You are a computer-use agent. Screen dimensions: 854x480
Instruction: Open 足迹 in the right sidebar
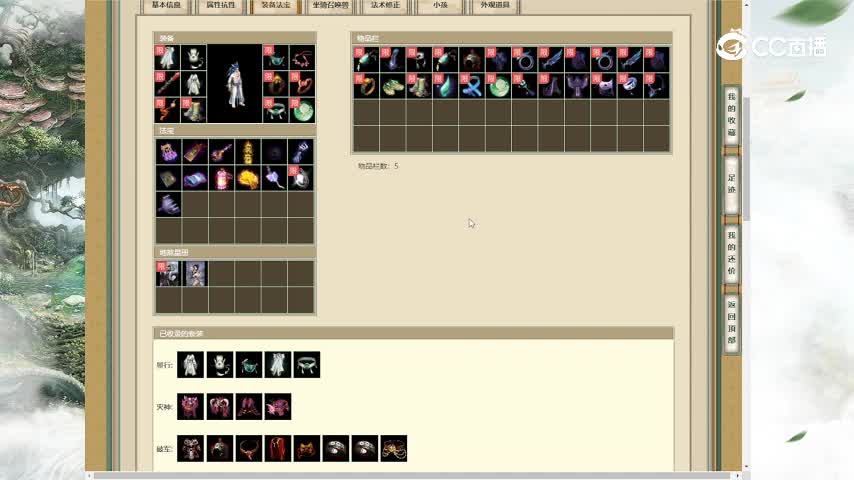[x=731, y=184]
